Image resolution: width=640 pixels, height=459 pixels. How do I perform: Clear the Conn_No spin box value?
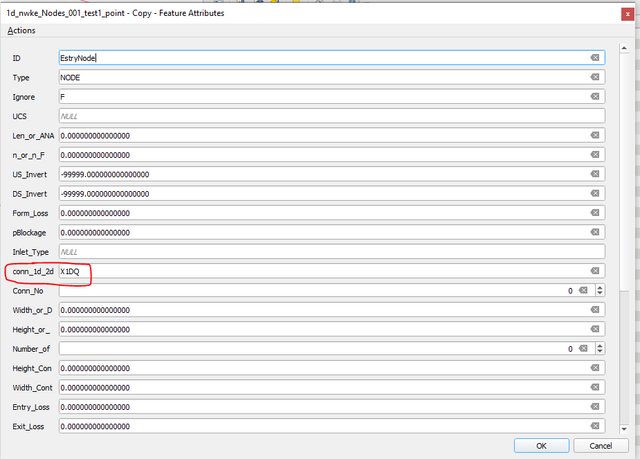click(x=582, y=291)
